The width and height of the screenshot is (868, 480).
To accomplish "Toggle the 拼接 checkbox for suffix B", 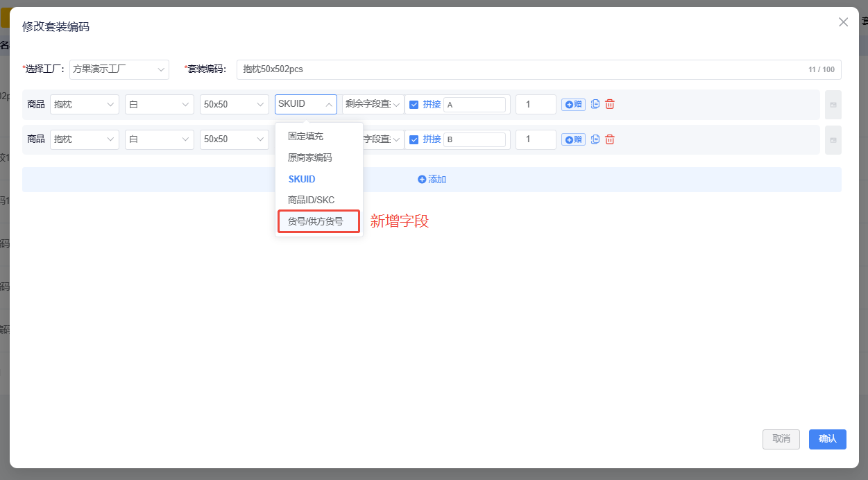I will (x=414, y=139).
